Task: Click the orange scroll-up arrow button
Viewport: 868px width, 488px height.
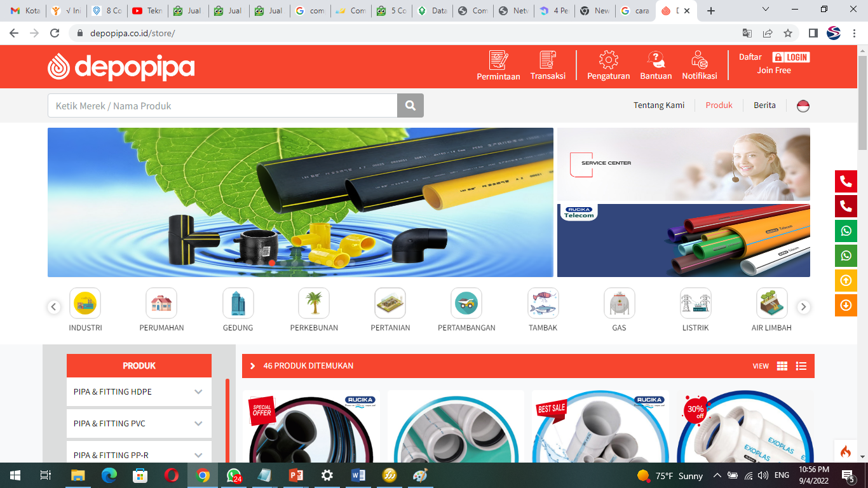Action: pyautogui.click(x=846, y=281)
